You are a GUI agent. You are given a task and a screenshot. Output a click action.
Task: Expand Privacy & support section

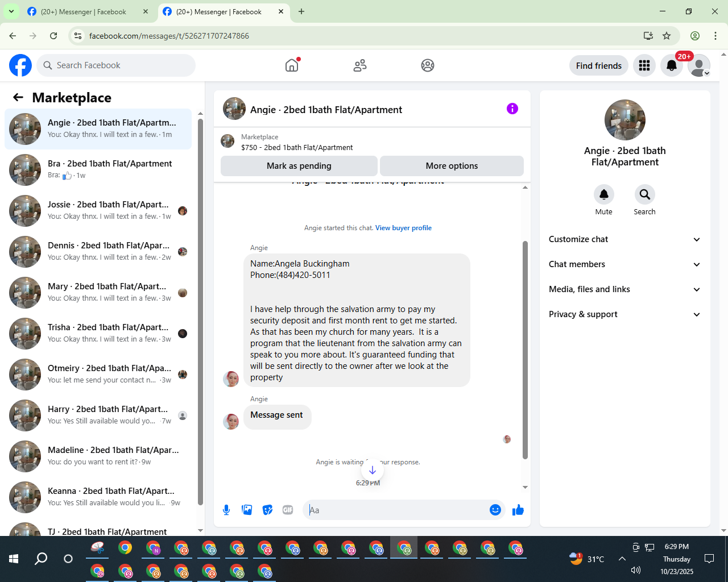coord(624,314)
